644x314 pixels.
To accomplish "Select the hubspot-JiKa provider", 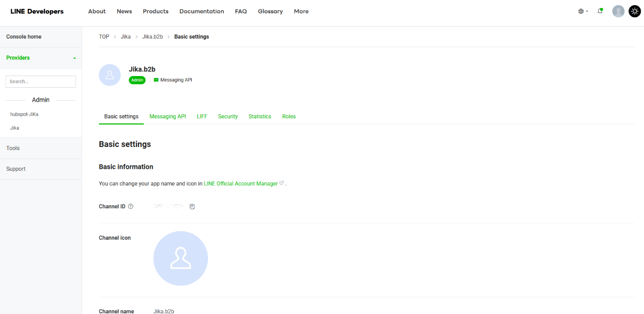I will click(24, 114).
